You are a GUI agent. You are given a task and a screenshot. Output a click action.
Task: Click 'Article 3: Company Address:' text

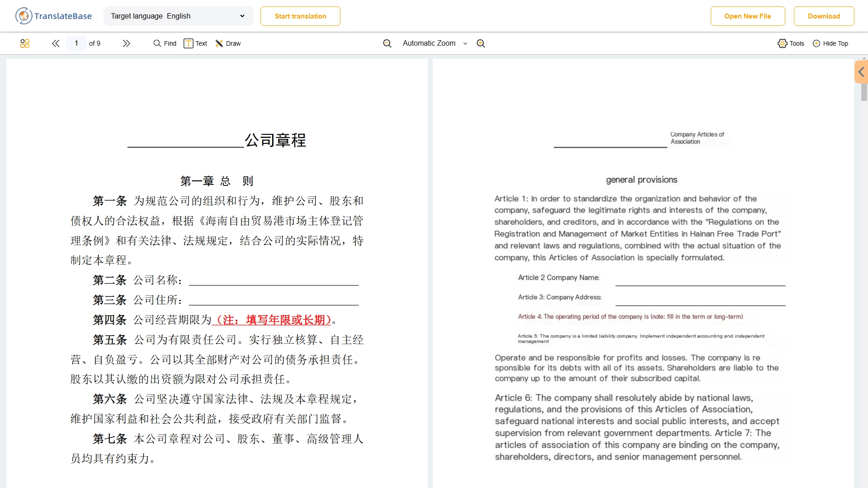click(560, 297)
